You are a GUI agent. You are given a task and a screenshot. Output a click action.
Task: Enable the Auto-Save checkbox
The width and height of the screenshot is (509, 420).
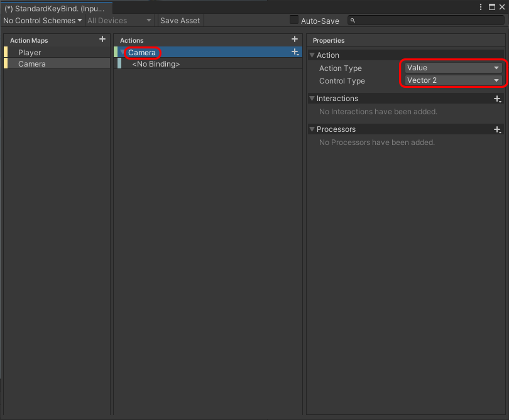(x=294, y=20)
